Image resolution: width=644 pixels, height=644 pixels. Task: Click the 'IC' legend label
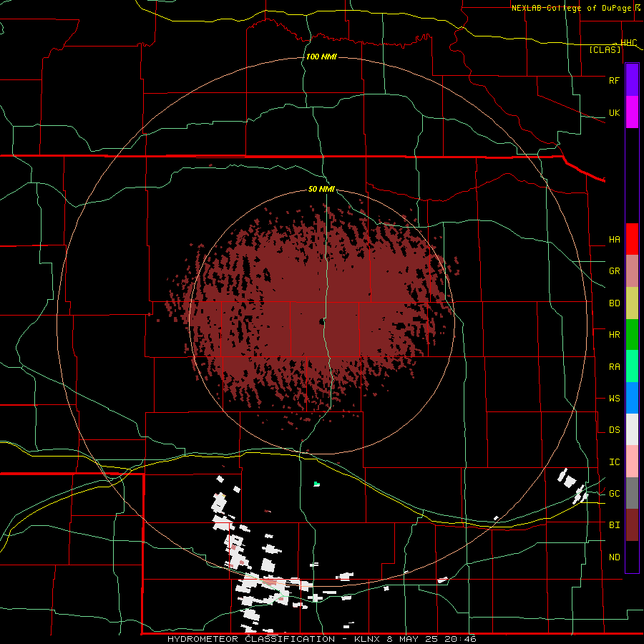click(614, 462)
